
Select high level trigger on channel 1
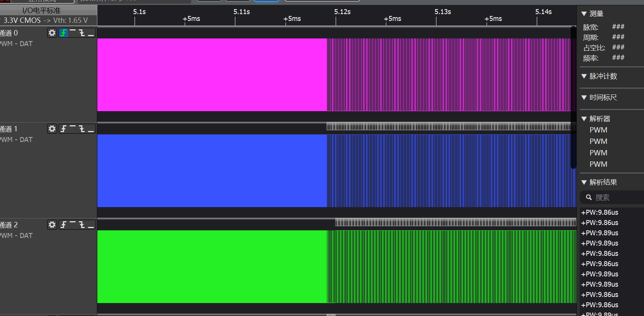pyautogui.click(x=73, y=129)
